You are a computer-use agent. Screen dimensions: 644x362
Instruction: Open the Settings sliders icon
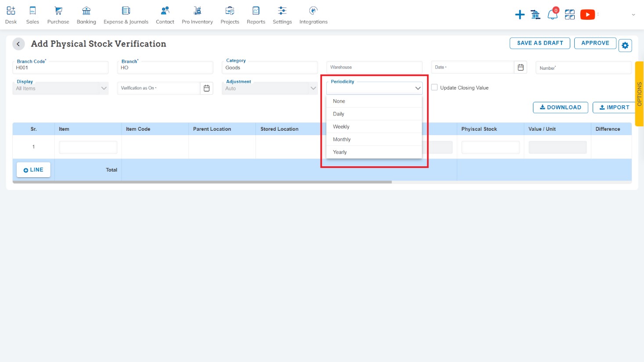tap(282, 11)
